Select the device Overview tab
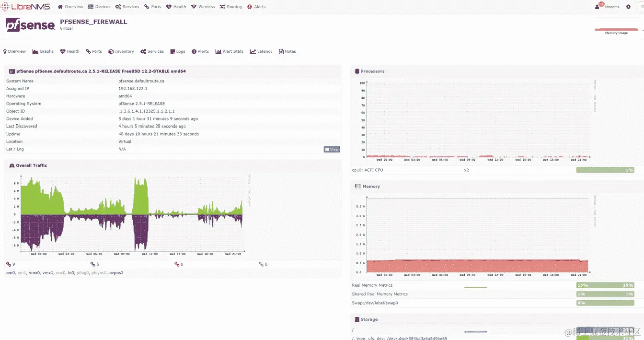This screenshot has height=340, width=644. click(15, 51)
